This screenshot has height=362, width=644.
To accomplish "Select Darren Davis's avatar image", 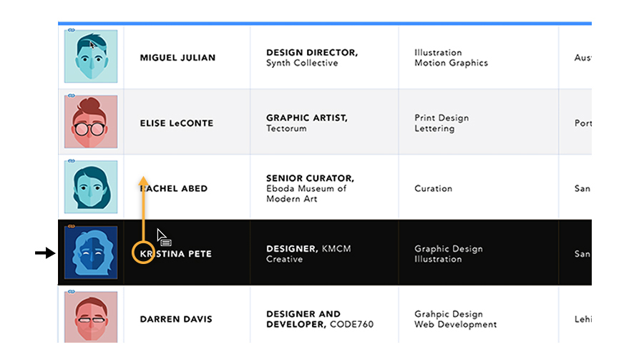I will point(91,318).
